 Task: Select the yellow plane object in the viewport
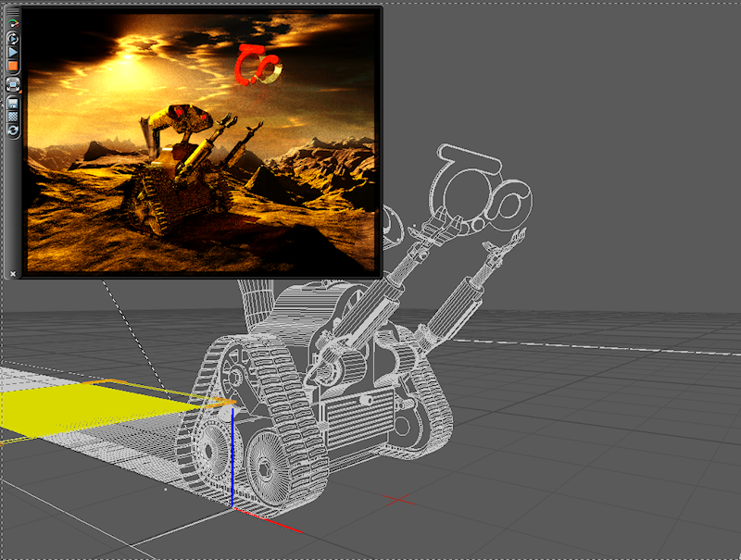(94, 408)
